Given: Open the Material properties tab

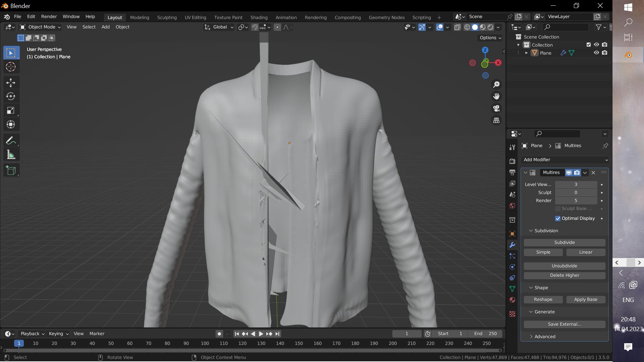Looking at the screenshot, I should [512, 300].
